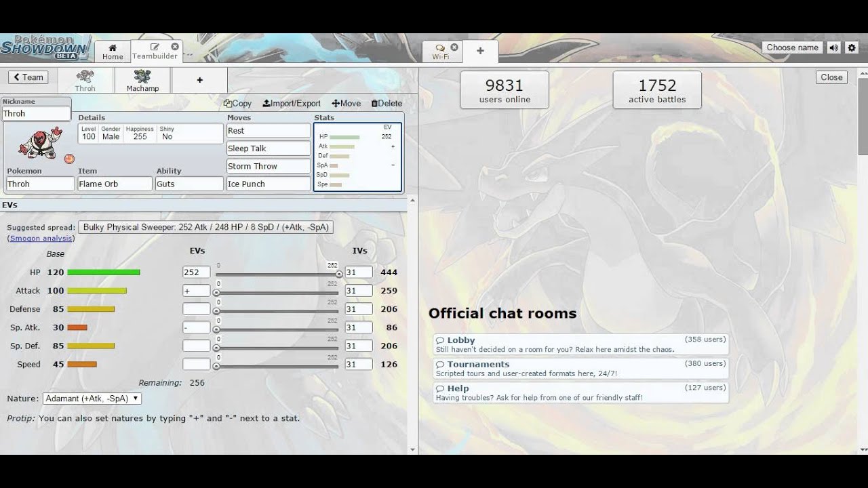Click the Attack EV input

pos(196,290)
